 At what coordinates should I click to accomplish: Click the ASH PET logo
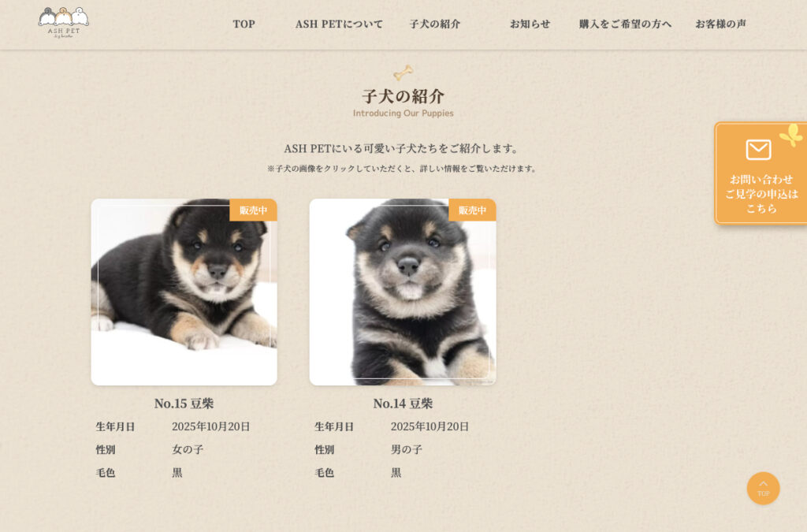click(x=63, y=23)
